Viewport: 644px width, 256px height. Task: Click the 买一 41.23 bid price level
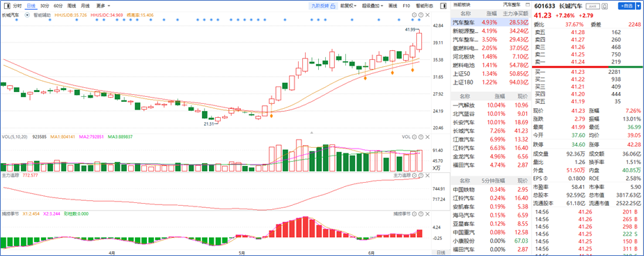pos(588,72)
